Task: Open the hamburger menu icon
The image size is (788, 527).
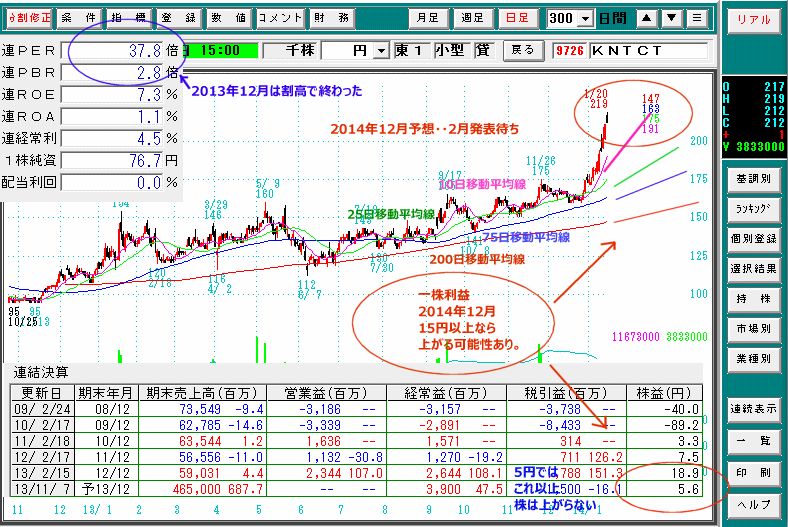Action: [x=697, y=19]
